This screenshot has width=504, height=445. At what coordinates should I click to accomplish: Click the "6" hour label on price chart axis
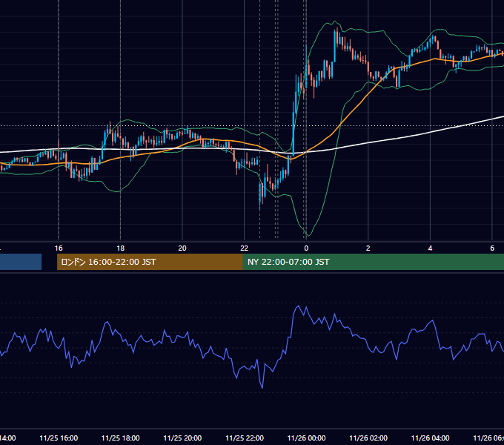[492, 248]
